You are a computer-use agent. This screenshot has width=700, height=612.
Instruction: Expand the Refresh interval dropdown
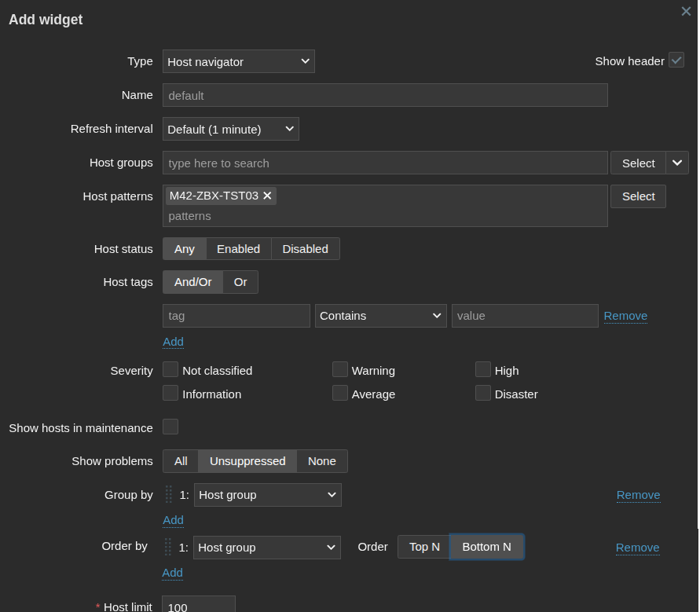(230, 129)
